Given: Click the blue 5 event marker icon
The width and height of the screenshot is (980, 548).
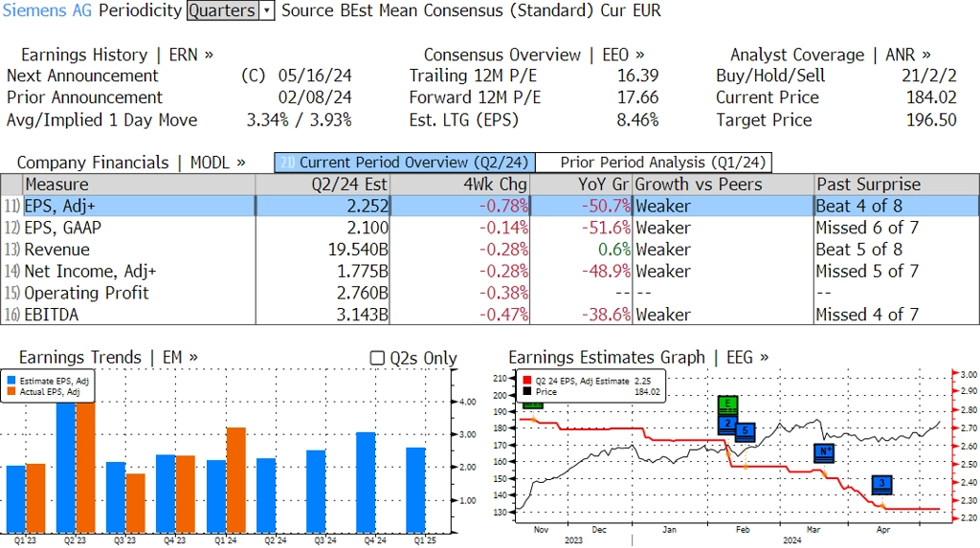Looking at the screenshot, I should (x=745, y=432).
